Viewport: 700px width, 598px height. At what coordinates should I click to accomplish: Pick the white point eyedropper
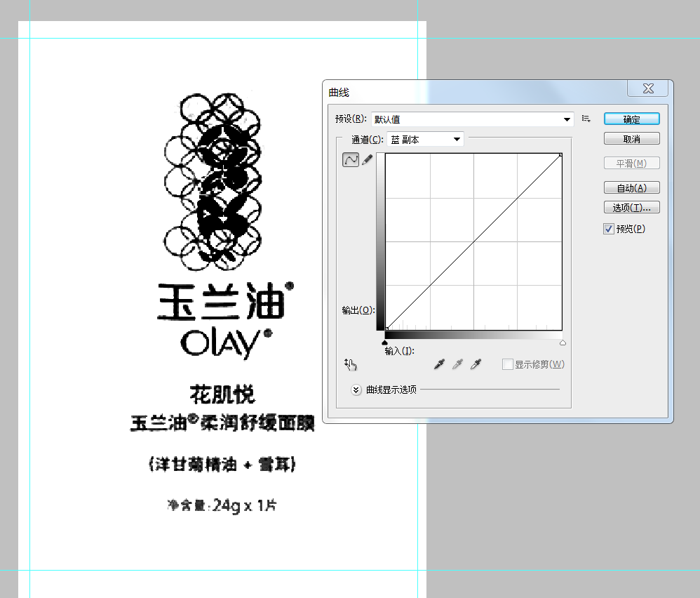click(476, 364)
